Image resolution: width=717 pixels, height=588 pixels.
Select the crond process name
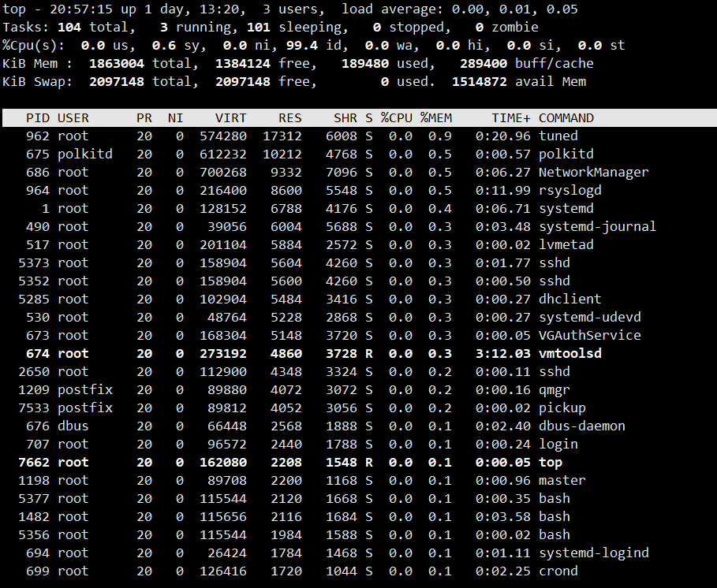point(558,571)
